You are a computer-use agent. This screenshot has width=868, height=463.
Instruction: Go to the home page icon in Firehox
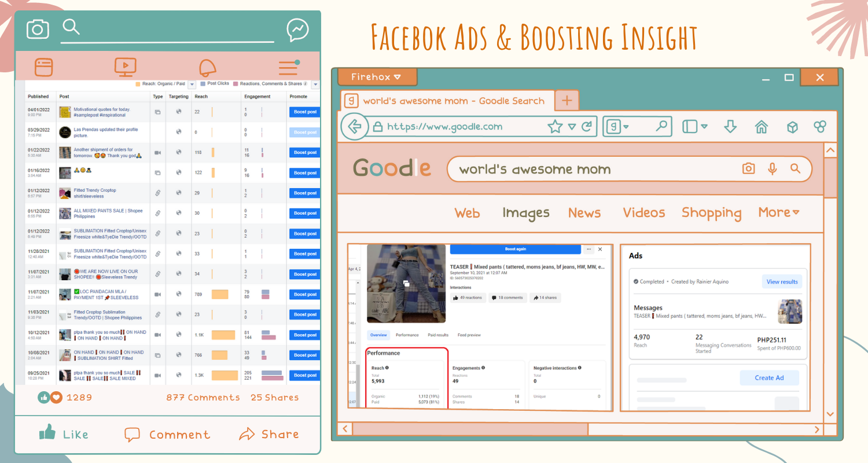coord(762,127)
